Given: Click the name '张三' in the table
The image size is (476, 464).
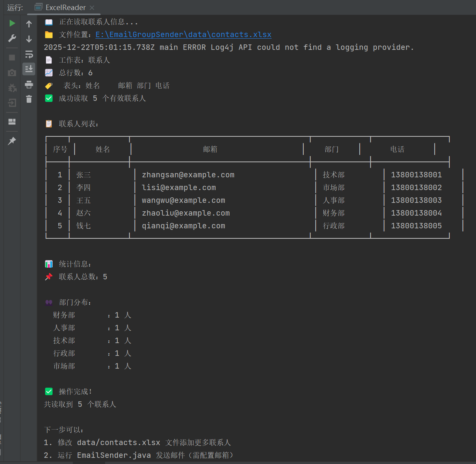Looking at the screenshot, I should 83,175.
